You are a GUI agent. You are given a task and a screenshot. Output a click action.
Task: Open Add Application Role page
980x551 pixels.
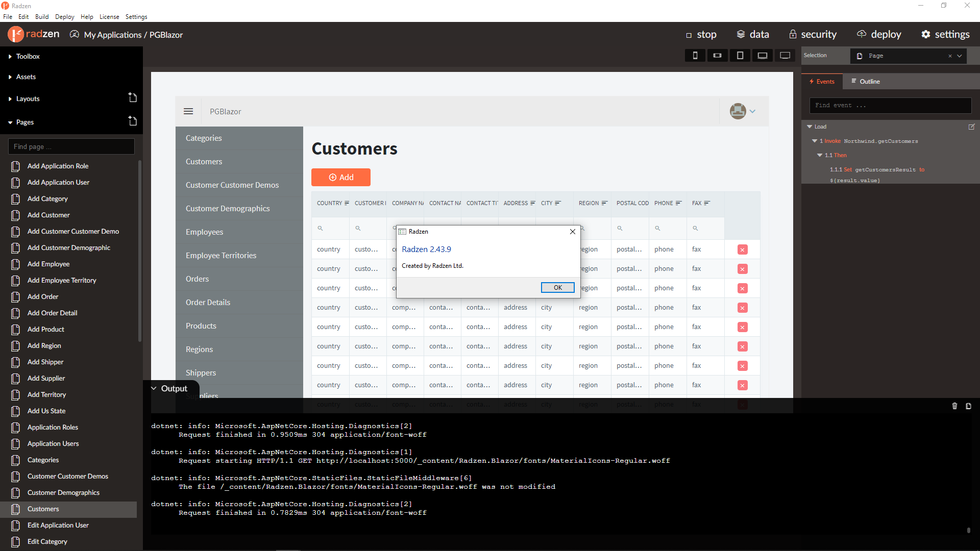[58, 166]
